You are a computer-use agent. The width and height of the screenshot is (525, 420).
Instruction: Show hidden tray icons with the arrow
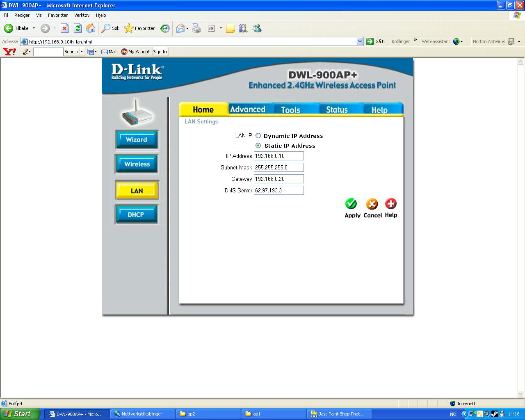click(464, 414)
